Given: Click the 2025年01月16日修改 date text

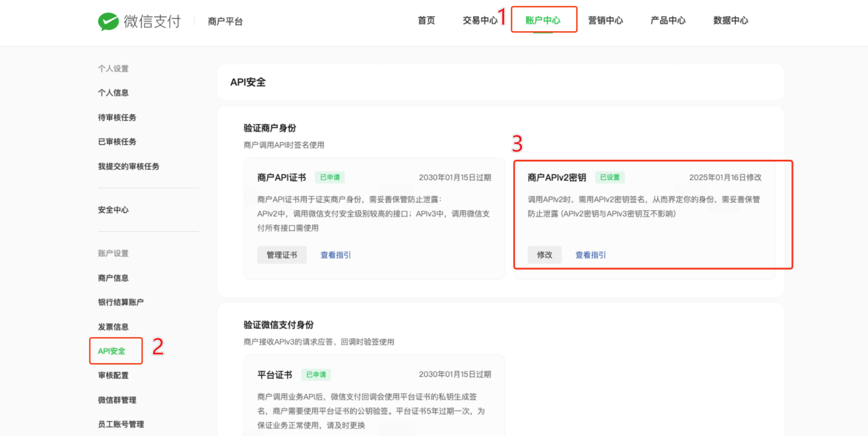Looking at the screenshot, I should coord(725,178).
